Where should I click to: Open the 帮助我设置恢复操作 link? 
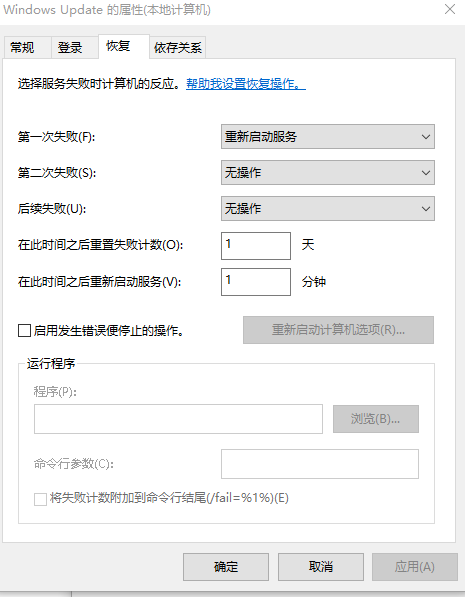[x=246, y=84]
